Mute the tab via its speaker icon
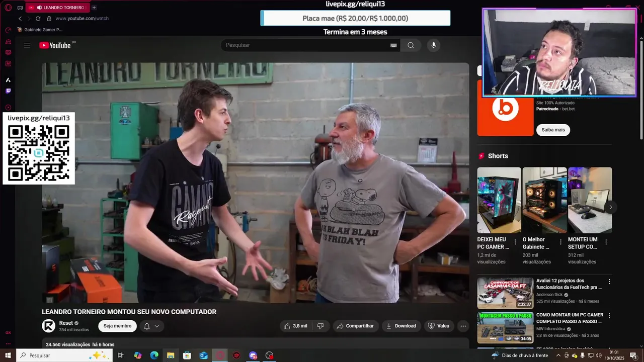The image size is (644, 362). pyautogui.click(x=39, y=8)
